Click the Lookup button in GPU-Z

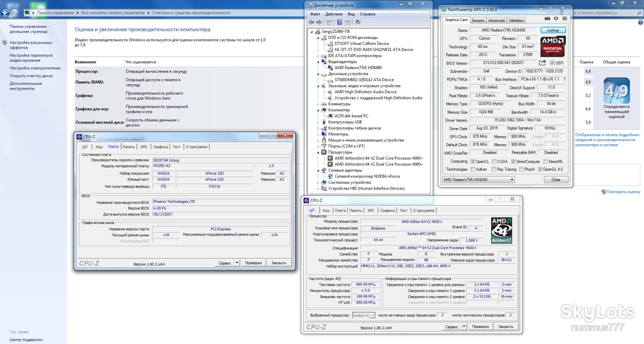(x=553, y=30)
